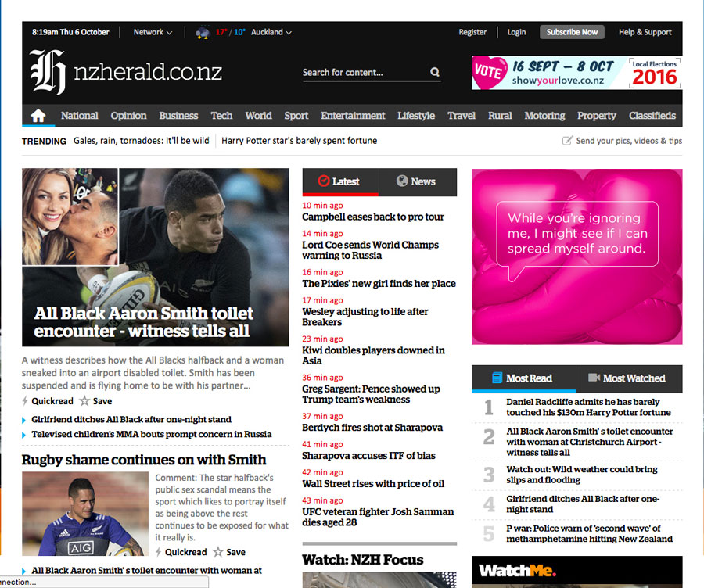Viewport: 704px width, 588px height.
Task: Open the National section
Action: [80, 116]
